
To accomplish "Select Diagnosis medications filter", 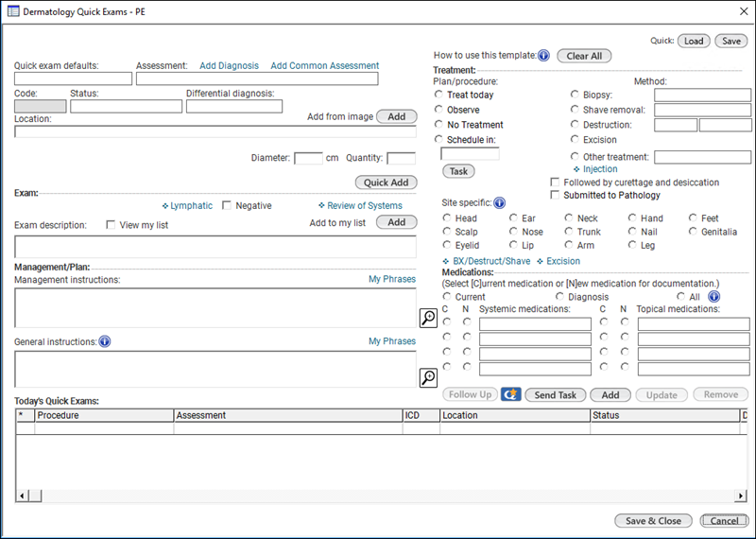I will (559, 296).
